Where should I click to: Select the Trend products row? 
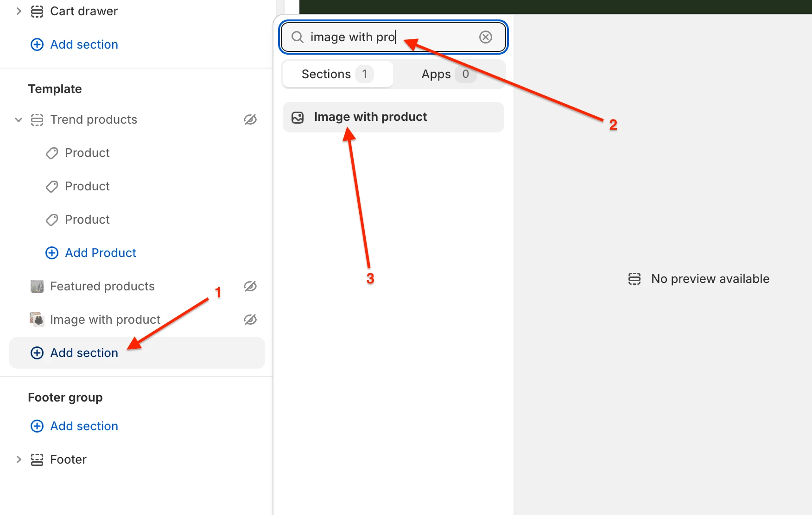click(137, 119)
